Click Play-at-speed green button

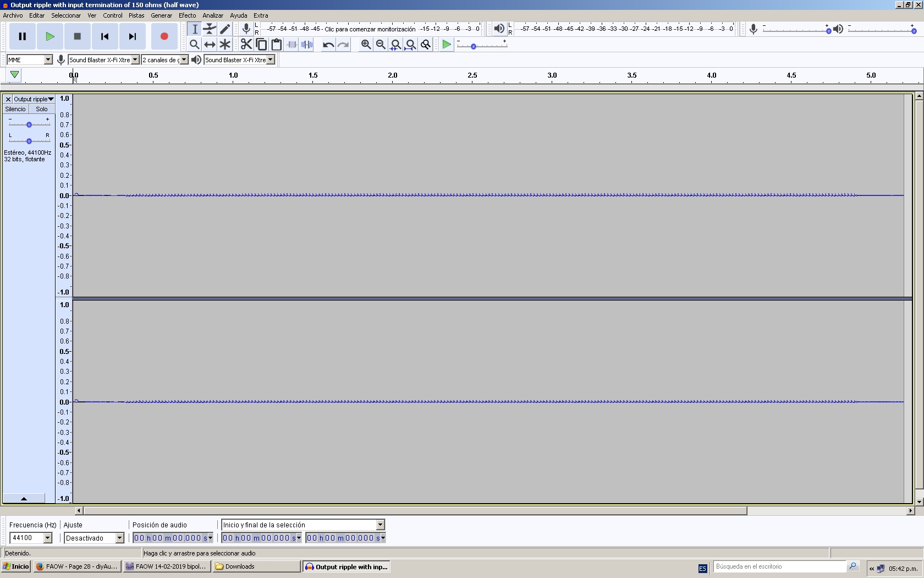coord(447,44)
